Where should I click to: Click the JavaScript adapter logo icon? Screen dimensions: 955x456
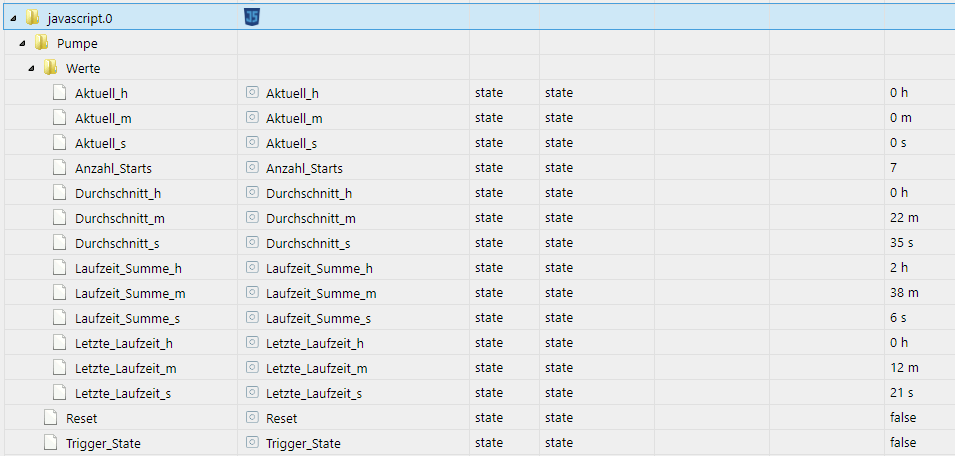[253, 16]
